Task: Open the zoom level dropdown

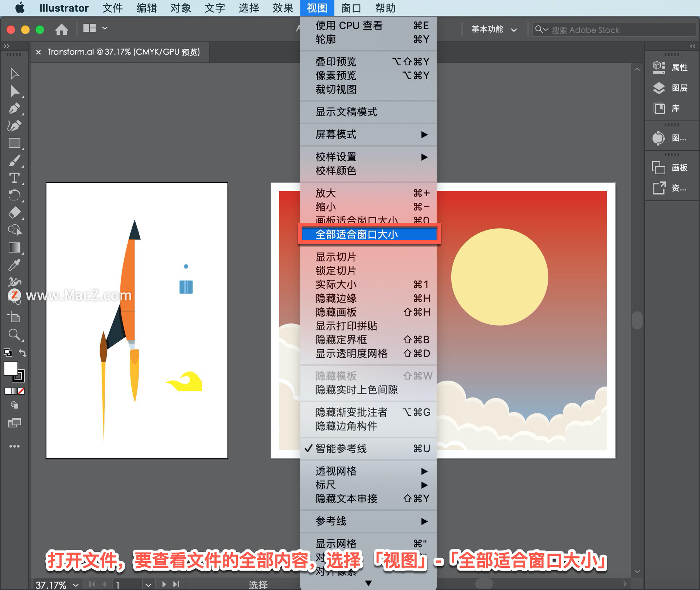Action: (75, 585)
